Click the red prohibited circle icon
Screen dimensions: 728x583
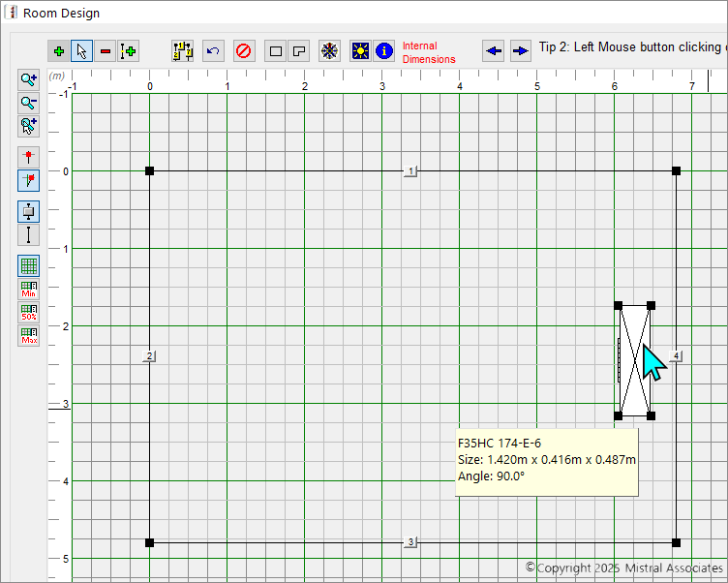click(x=244, y=51)
